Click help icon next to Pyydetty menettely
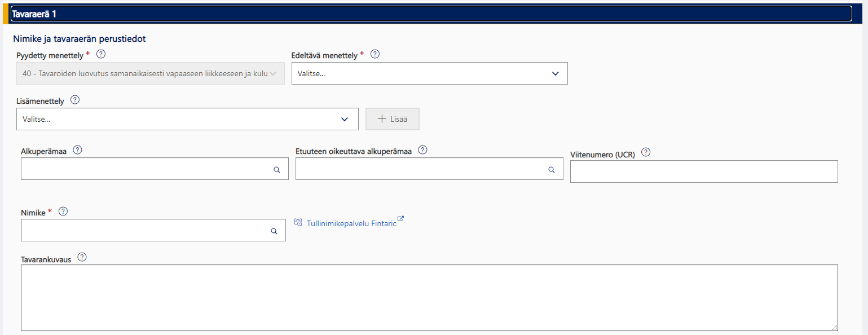 click(101, 54)
